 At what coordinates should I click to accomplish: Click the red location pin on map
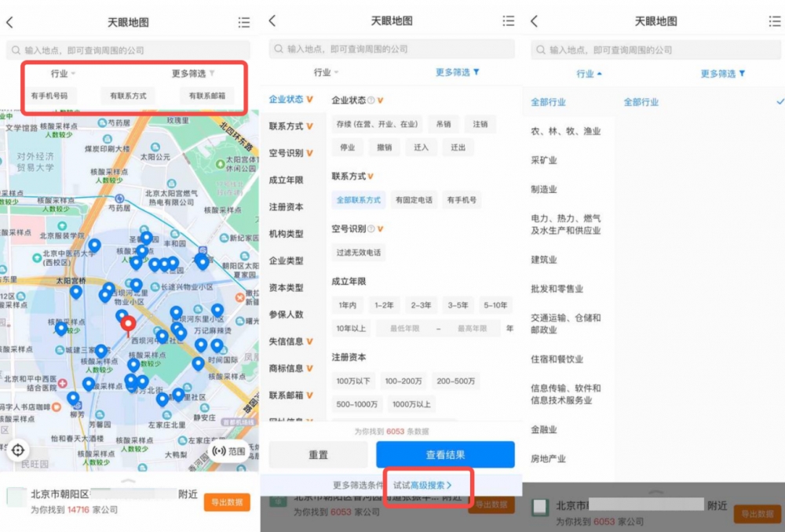coord(128,326)
